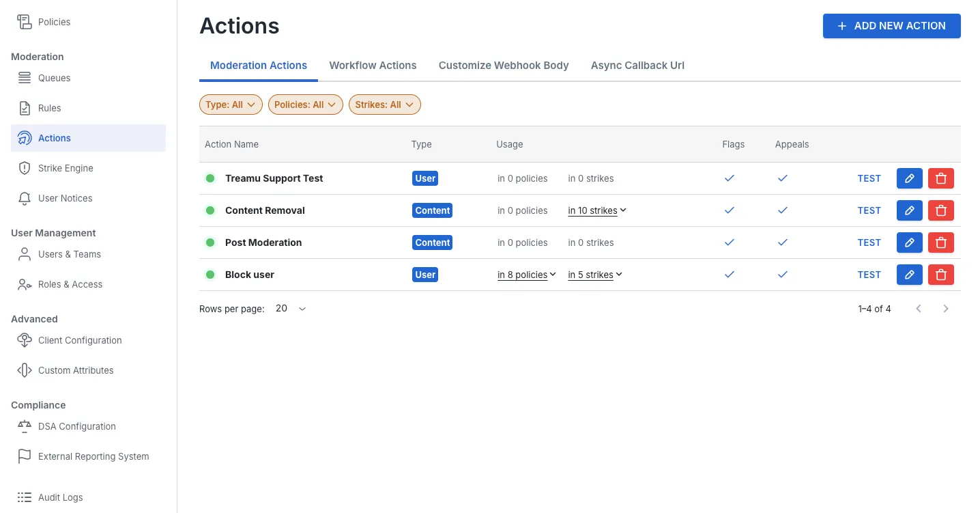Open the Queues sidebar icon
The height and width of the screenshot is (513, 980).
coord(25,78)
